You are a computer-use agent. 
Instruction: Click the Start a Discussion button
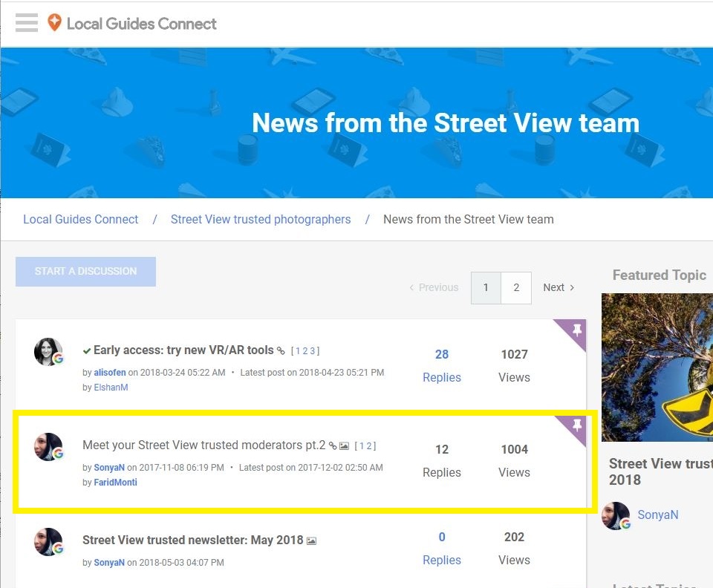point(85,271)
